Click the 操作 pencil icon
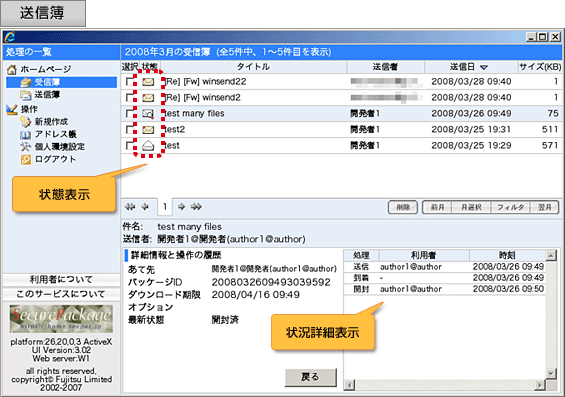Image resolution: width=565 pixels, height=397 pixels. (12, 109)
